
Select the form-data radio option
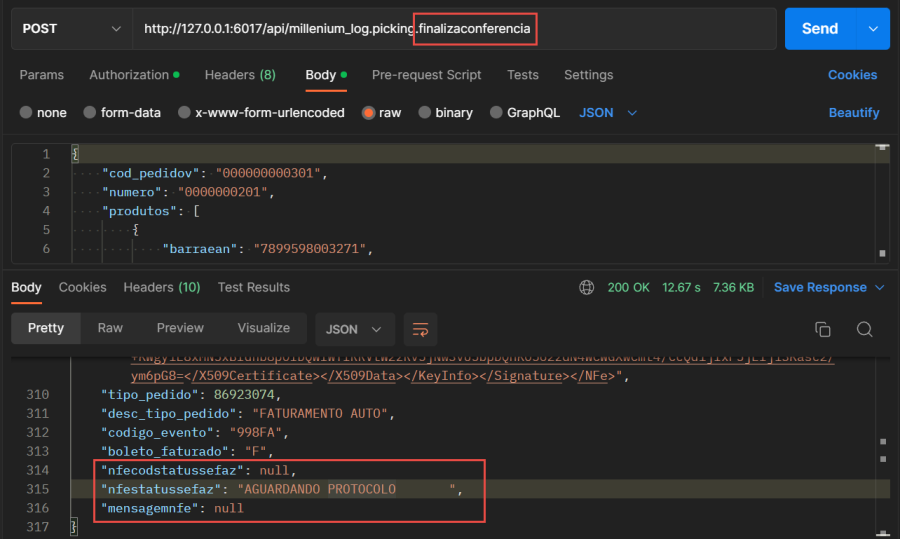click(x=90, y=113)
